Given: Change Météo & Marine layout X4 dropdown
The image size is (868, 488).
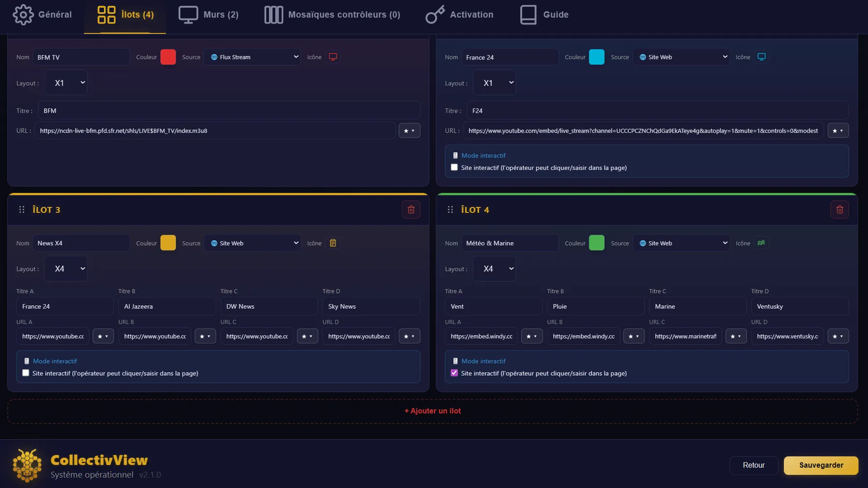Looking at the screenshot, I should (x=495, y=269).
